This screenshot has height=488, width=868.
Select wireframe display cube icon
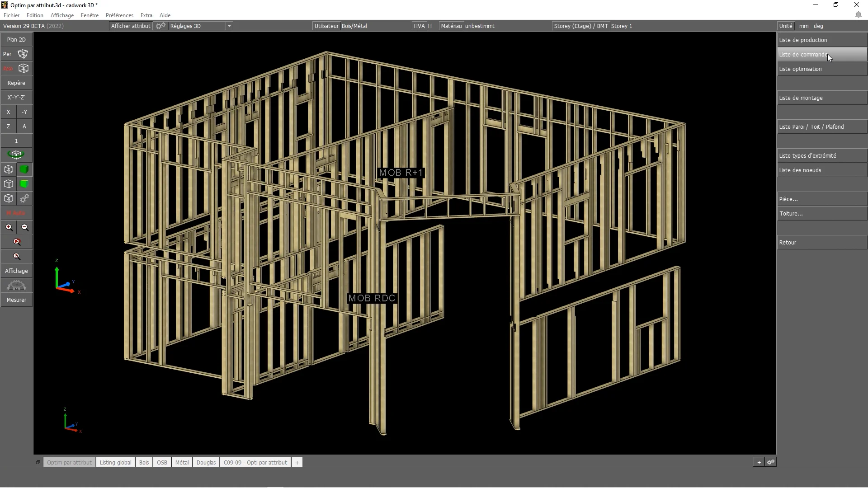click(x=9, y=169)
